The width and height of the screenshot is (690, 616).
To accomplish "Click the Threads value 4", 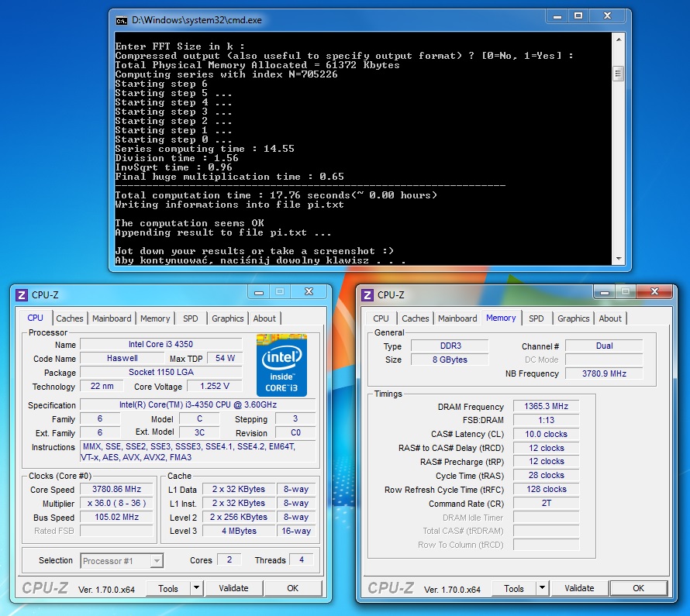I will [302, 559].
